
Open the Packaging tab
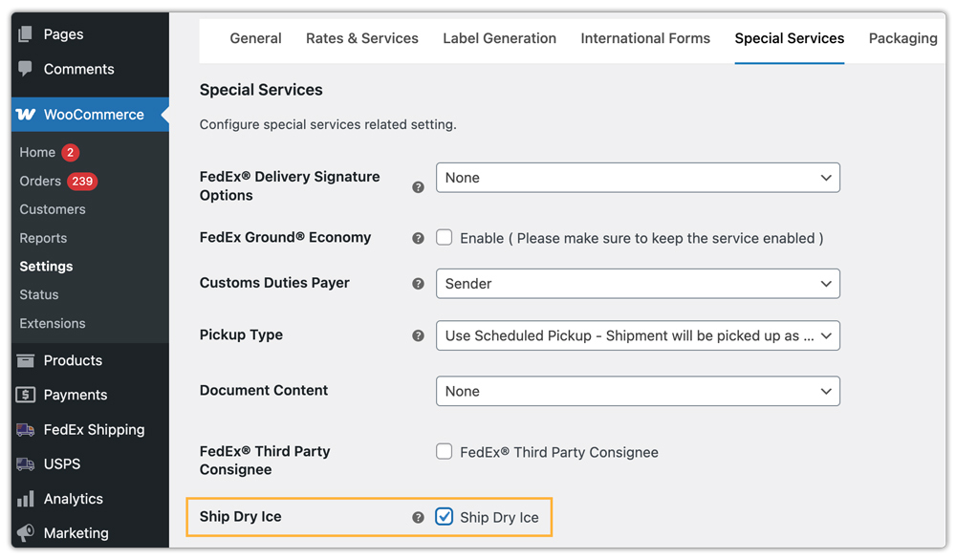[902, 38]
